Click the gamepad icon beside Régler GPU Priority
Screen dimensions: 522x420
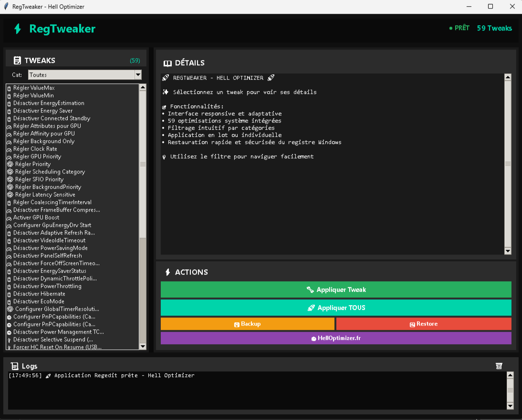[x=9, y=156]
